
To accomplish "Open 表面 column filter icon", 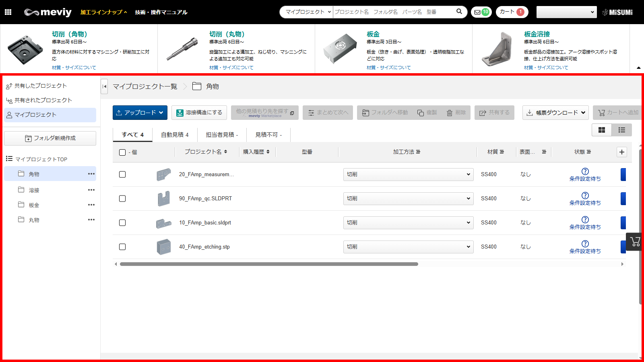I will [544, 152].
